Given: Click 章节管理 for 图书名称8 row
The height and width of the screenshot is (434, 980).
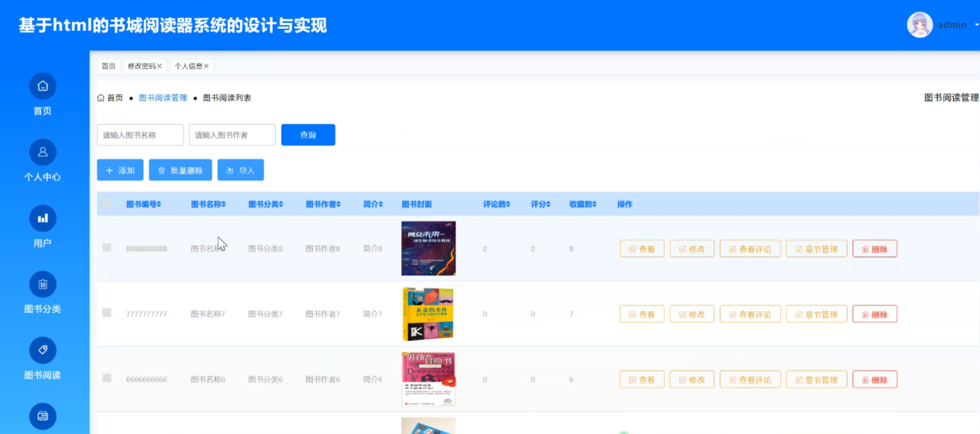Looking at the screenshot, I should point(817,249).
